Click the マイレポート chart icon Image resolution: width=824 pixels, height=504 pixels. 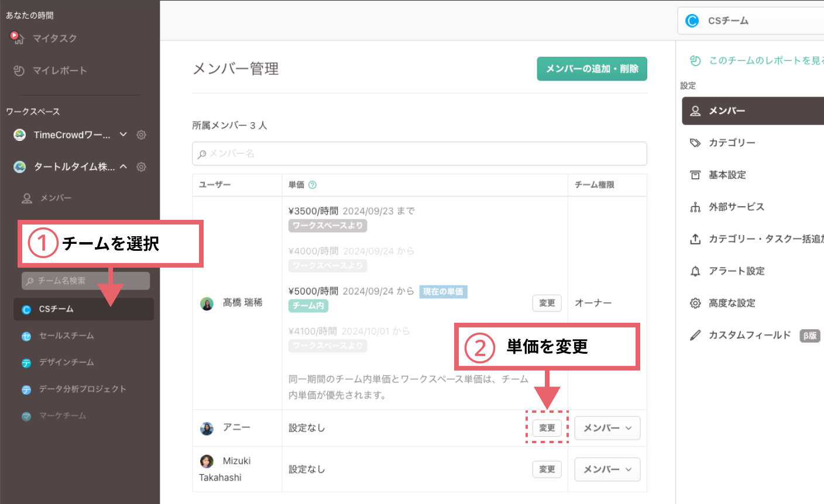pos(19,71)
